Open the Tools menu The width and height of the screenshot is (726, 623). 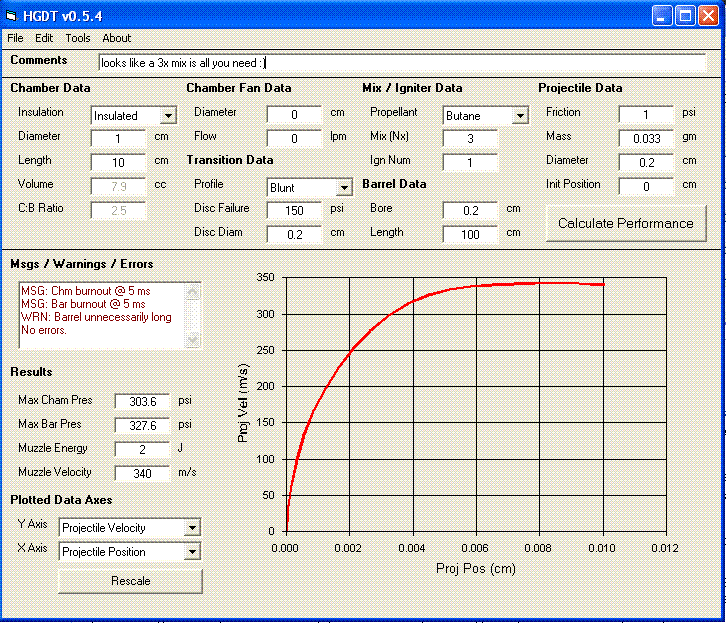(x=78, y=38)
